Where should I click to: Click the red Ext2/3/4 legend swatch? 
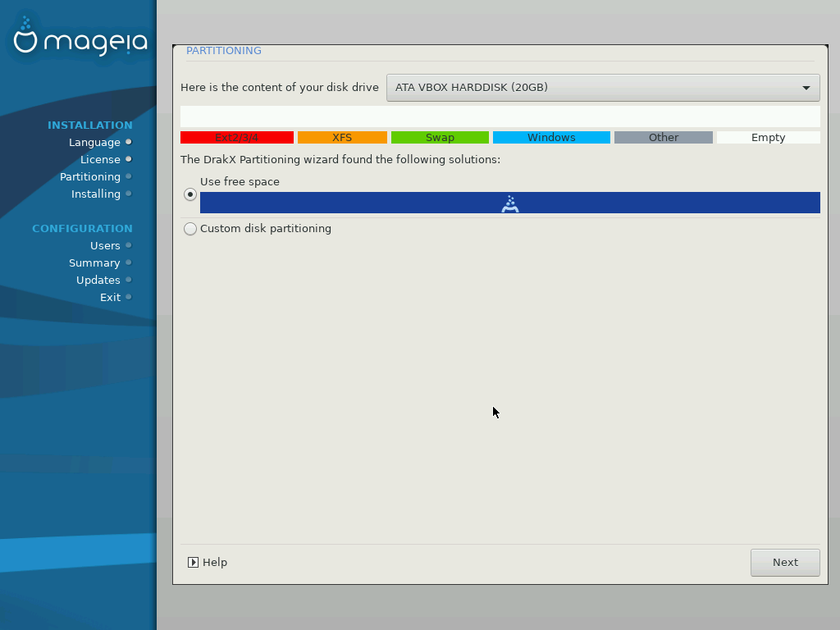[236, 138]
